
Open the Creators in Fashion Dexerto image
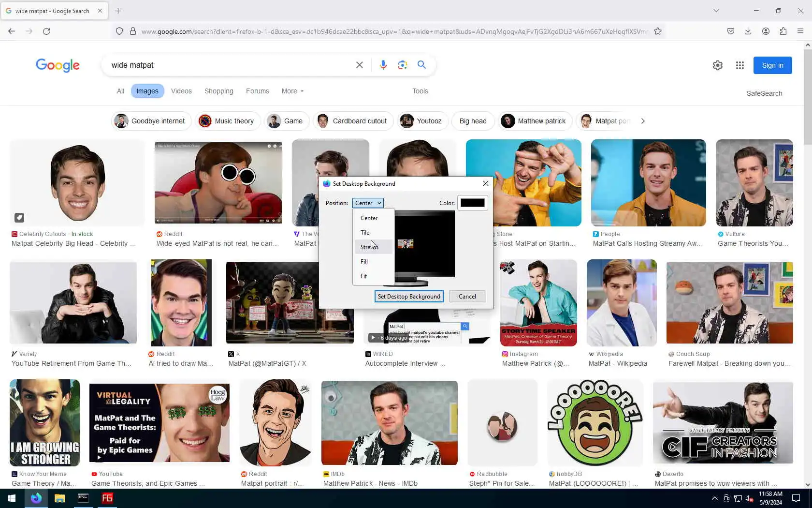(723, 423)
